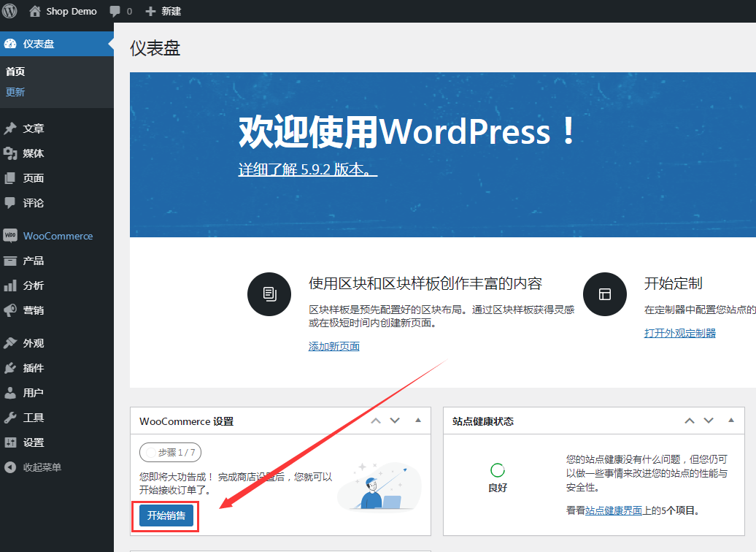
Task: Collapse the WooCommerce 设置 panel
Action: coord(418,421)
